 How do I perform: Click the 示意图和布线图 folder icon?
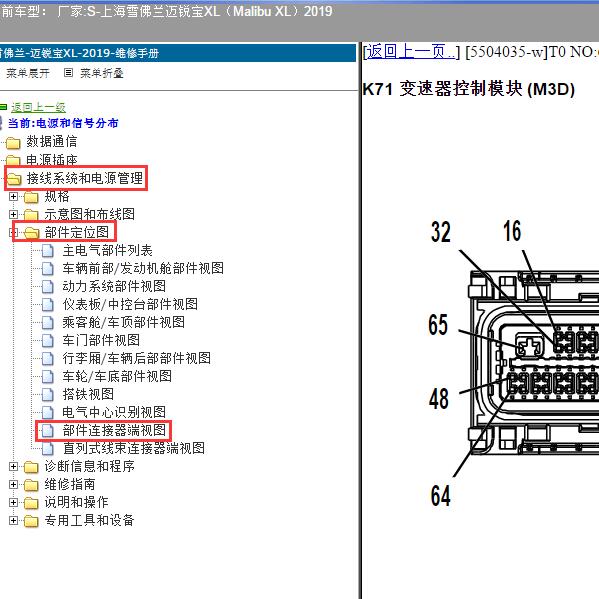click(31, 215)
